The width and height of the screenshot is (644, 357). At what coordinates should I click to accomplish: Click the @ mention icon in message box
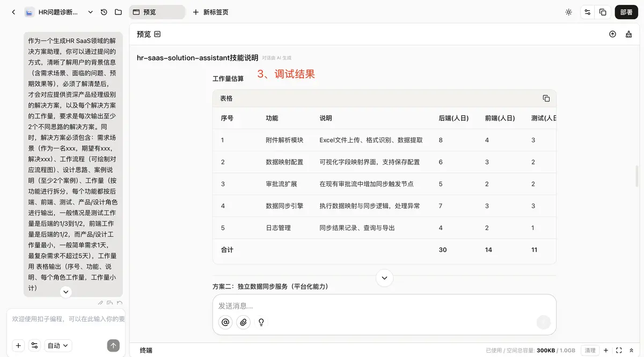[x=225, y=322]
